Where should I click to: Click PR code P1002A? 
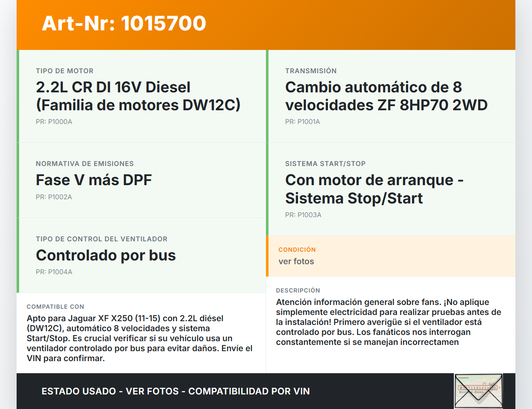54,197
